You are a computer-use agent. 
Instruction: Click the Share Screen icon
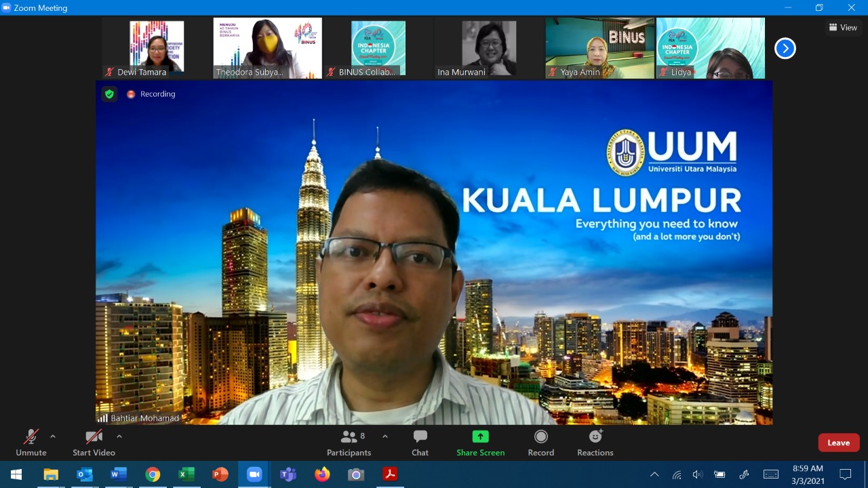pos(480,437)
